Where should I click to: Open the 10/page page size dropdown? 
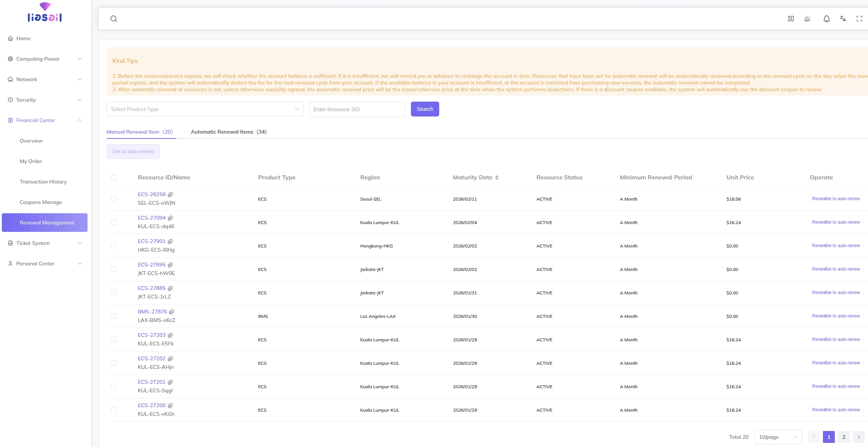[x=777, y=437]
